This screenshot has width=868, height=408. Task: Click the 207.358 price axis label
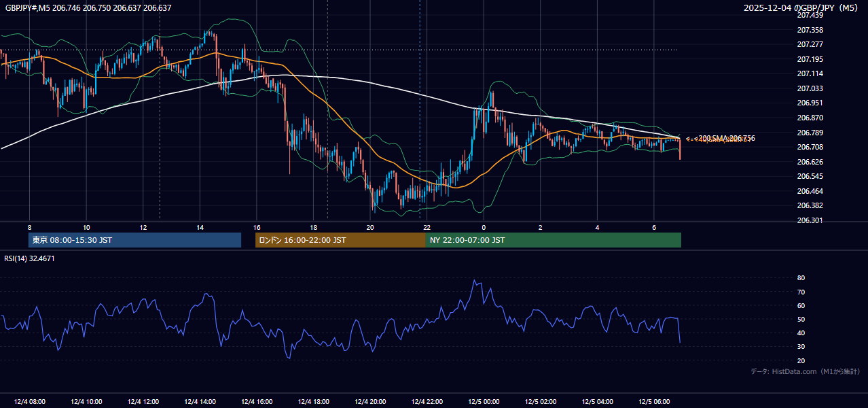click(x=810, y=30)
